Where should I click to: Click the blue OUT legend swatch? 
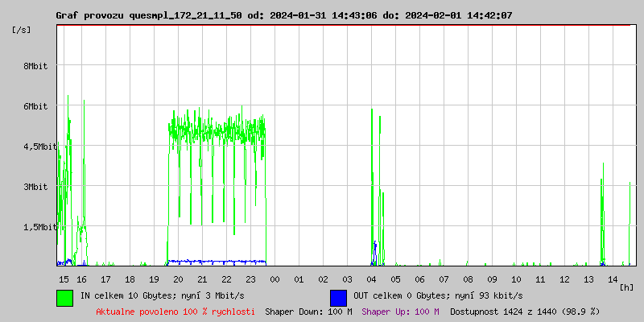click(338, 297)
